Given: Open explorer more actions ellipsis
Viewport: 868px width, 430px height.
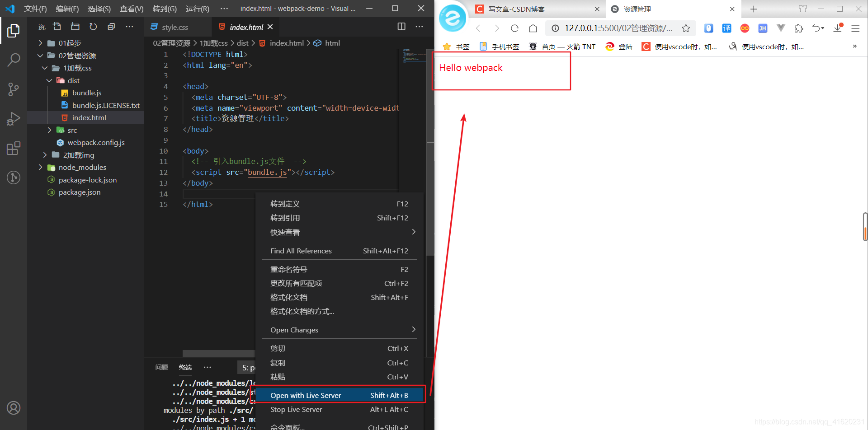Looking at the screenshot, I should click(x=129, y=27).
